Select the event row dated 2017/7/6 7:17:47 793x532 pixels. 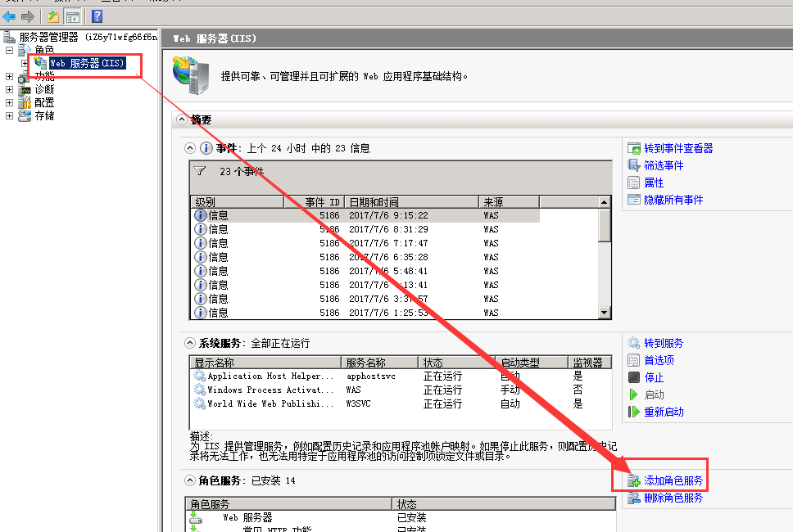(x=365, y=243)
